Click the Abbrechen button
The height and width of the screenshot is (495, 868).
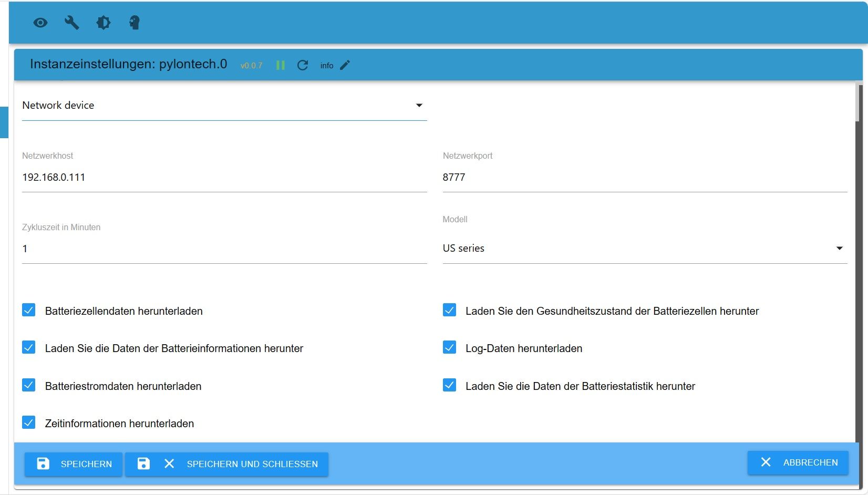click(x=798, y=462)
